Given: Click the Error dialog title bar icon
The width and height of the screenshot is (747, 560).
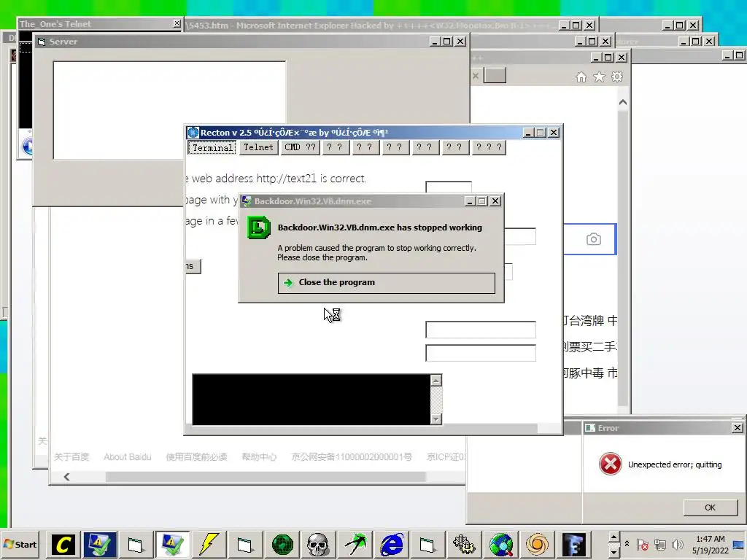Looking at the screenshot, I should point(590,427).
